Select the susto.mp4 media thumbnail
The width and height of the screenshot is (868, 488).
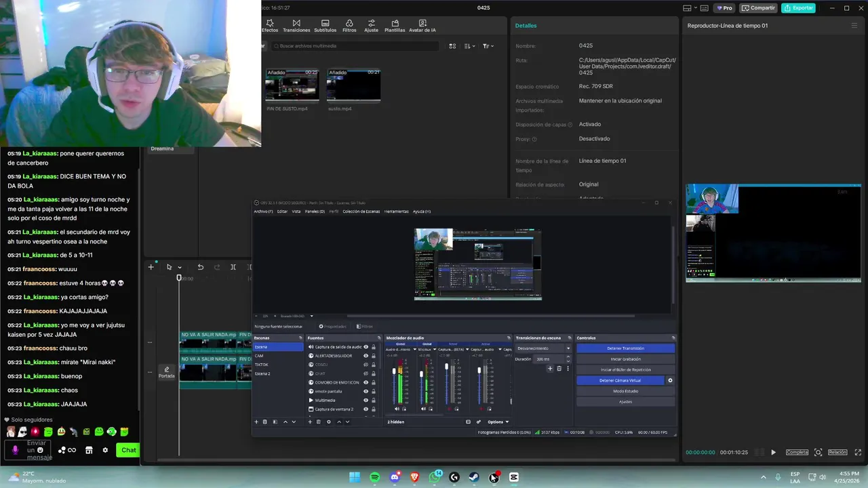(353, 85)
